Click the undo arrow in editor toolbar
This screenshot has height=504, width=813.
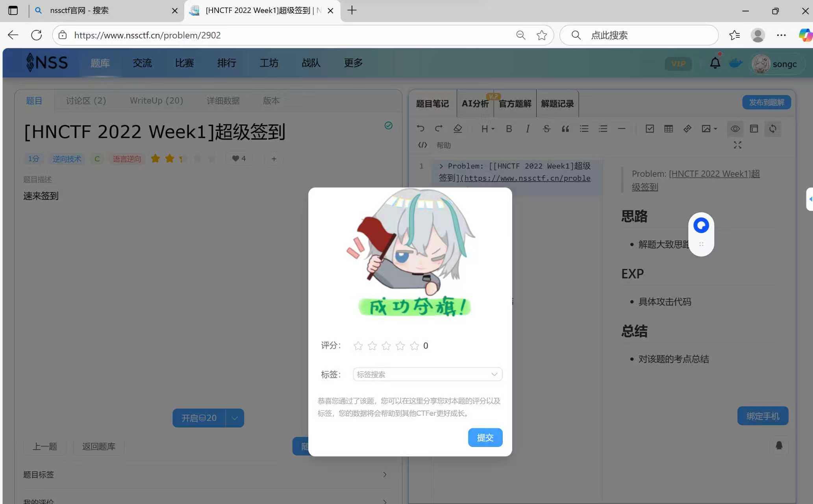420,129
